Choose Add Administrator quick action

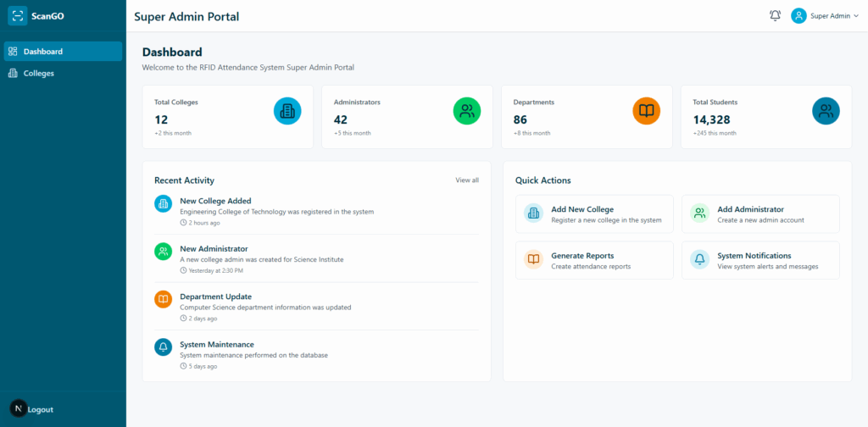[x=760, y=214]
